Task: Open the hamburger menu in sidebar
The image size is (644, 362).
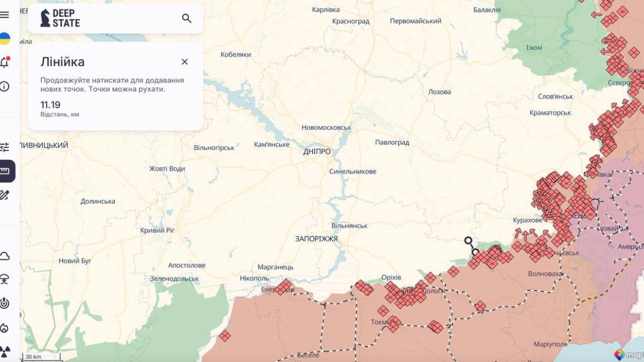Action: (5, 14)
